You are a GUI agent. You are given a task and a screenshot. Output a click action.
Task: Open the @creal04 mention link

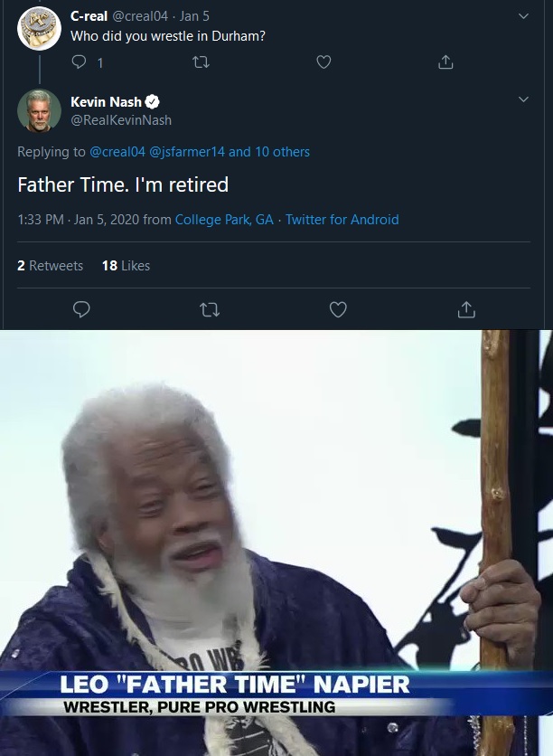117,152
